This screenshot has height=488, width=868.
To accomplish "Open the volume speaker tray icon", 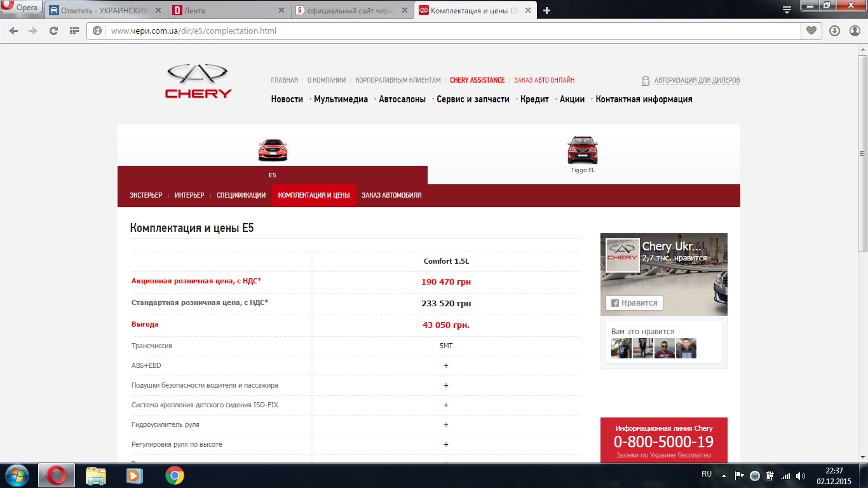I will (x=801, y=475).
